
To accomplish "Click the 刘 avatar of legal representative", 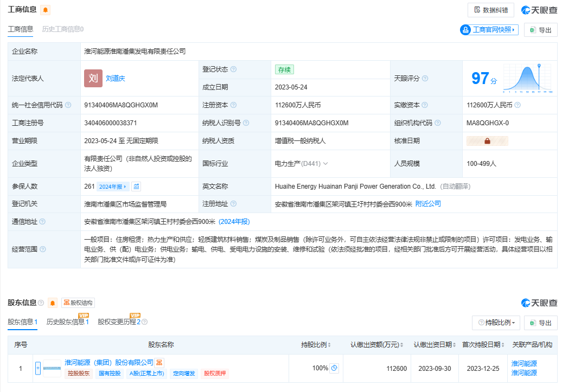I will point(93,78).
